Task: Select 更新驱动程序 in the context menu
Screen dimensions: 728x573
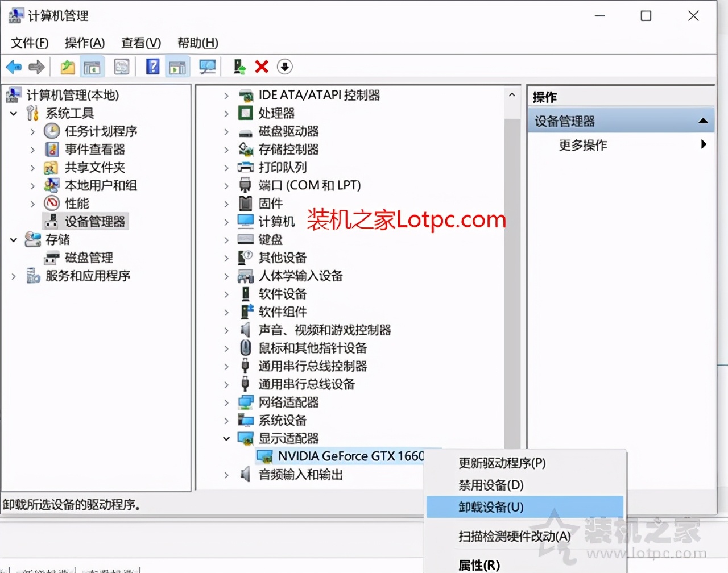Action: (500, 463)
